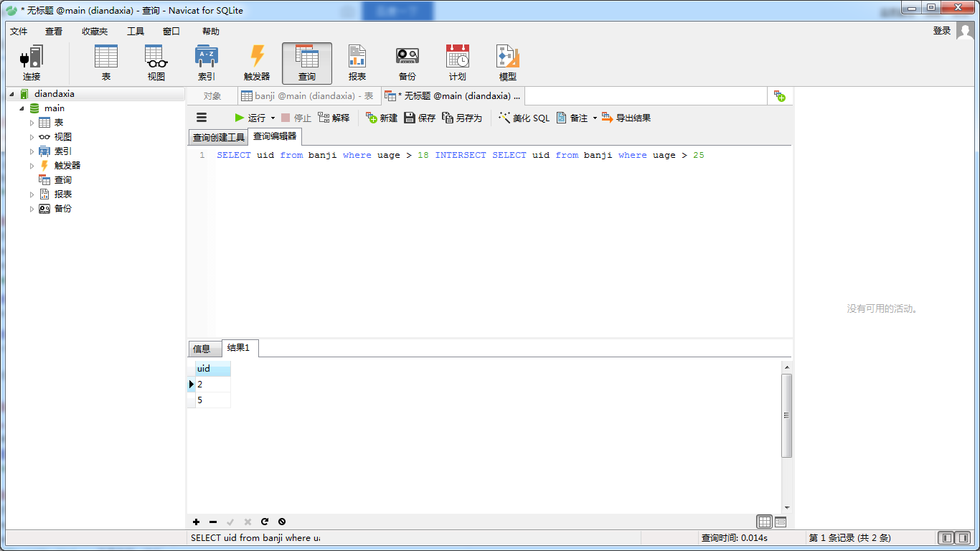Expand the 表 tree node
Image resolution: width=980 pixels, height=551 pixels.
click(32, 123)
